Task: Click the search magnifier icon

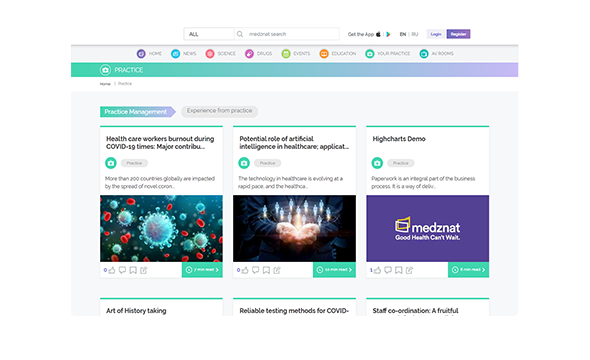Action: (240, 34)
